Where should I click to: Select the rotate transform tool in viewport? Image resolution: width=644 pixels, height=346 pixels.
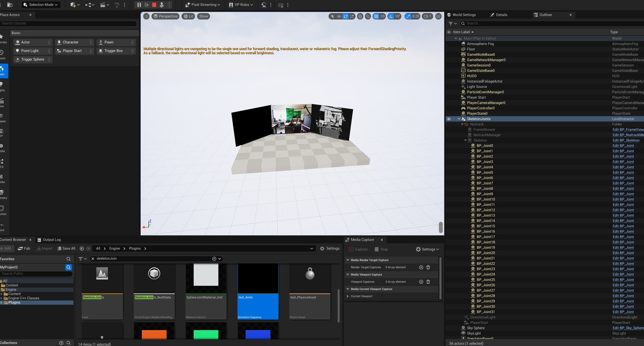[x=345, y=16]
